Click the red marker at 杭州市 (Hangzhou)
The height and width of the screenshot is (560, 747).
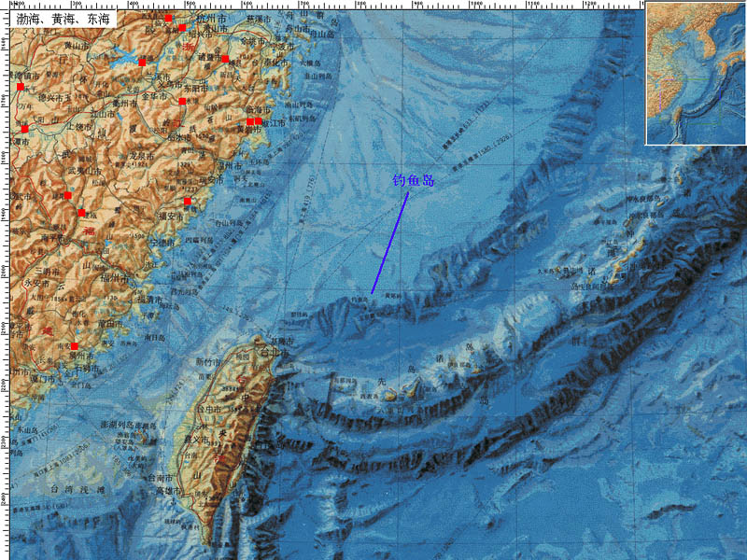point(168,18)
